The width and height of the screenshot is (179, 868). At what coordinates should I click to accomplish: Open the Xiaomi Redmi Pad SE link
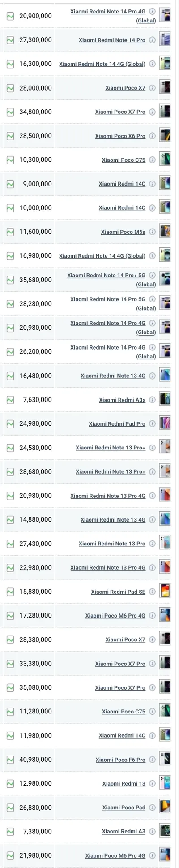[x=118, y=592]
